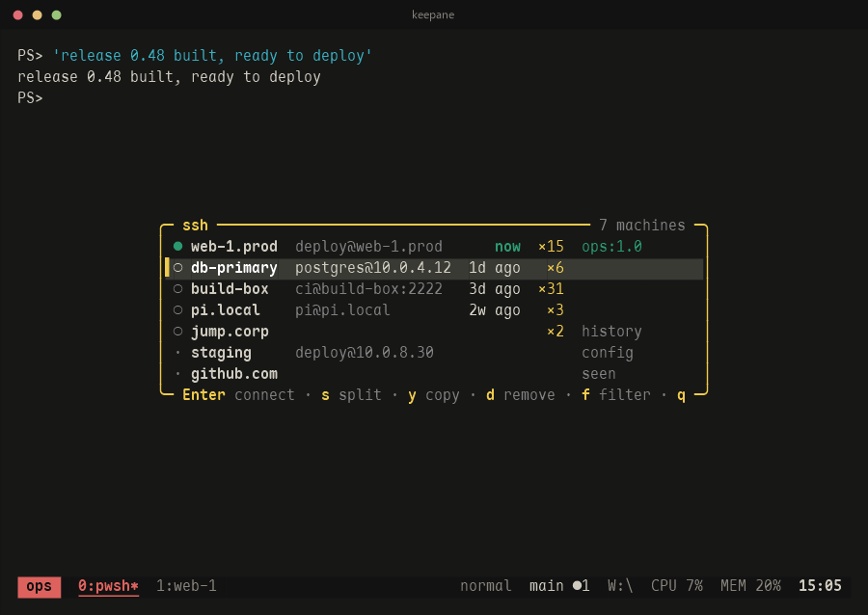Click the empty PS> prompt line

30,98
